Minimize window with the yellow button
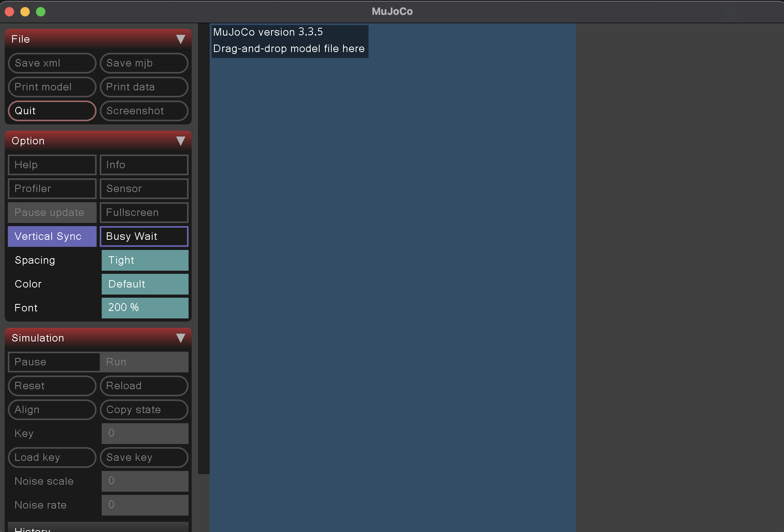The width and height of the screenshot is (784, 532). tap(25, 12)
